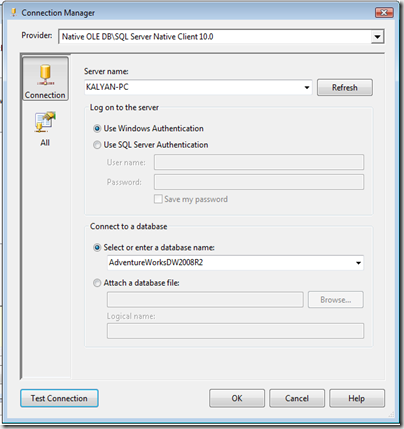The height and width of the screenshot is (429, 404).
Task: Choose Use SQL Server Authentication
Action: point(97,145)
